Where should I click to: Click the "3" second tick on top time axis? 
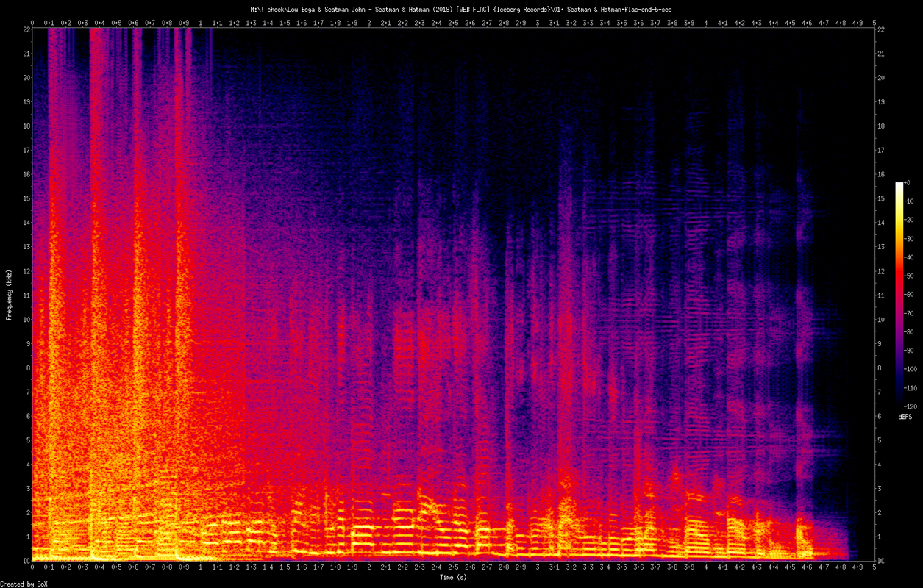[x=538, y=23]
